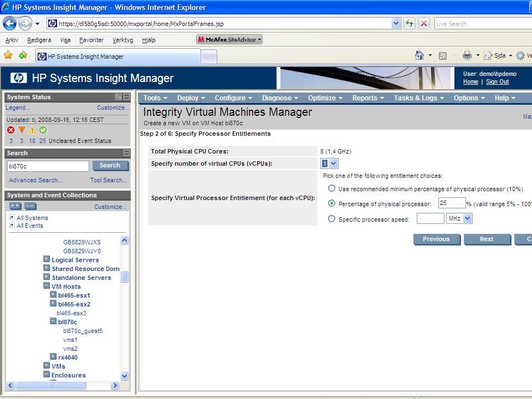The image size is (532, 399).
Task: Expand bl465-esx1 host node
Action: pos(53,294)
